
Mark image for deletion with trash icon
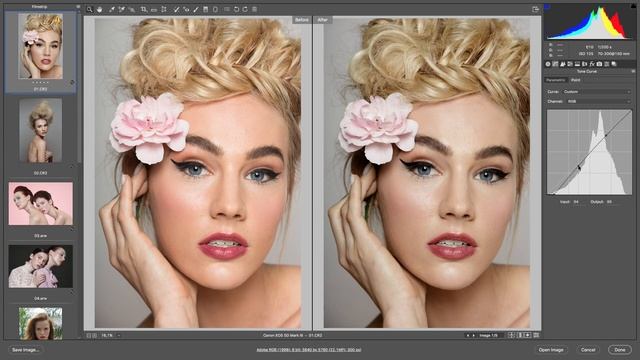254,9
